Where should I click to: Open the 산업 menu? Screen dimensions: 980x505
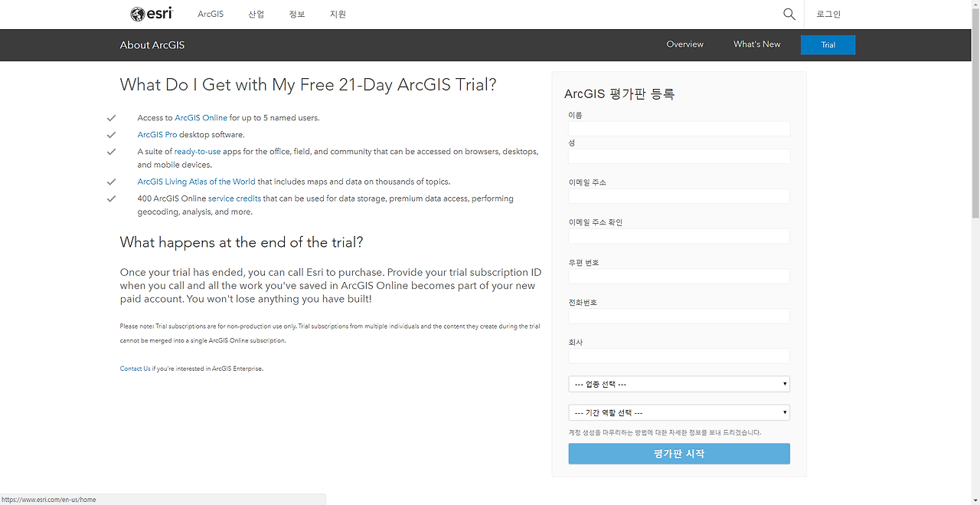[256, 14]
